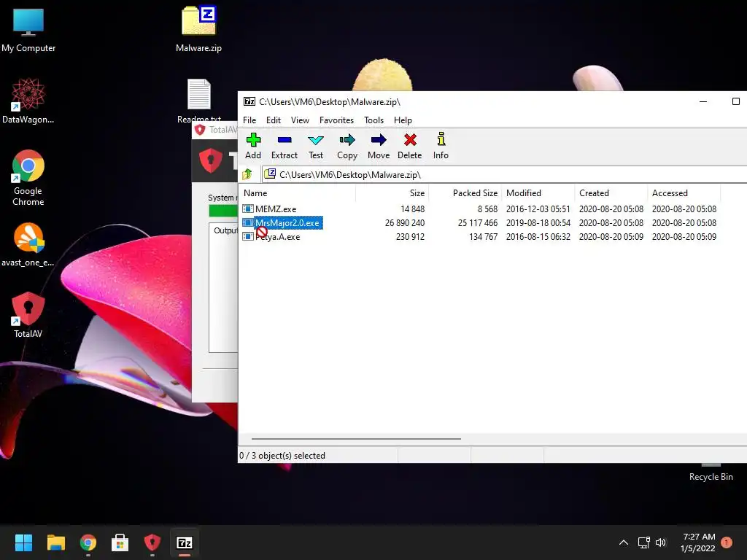
Task: Sort by the Size column header
Action: click(x=392, y=192)
